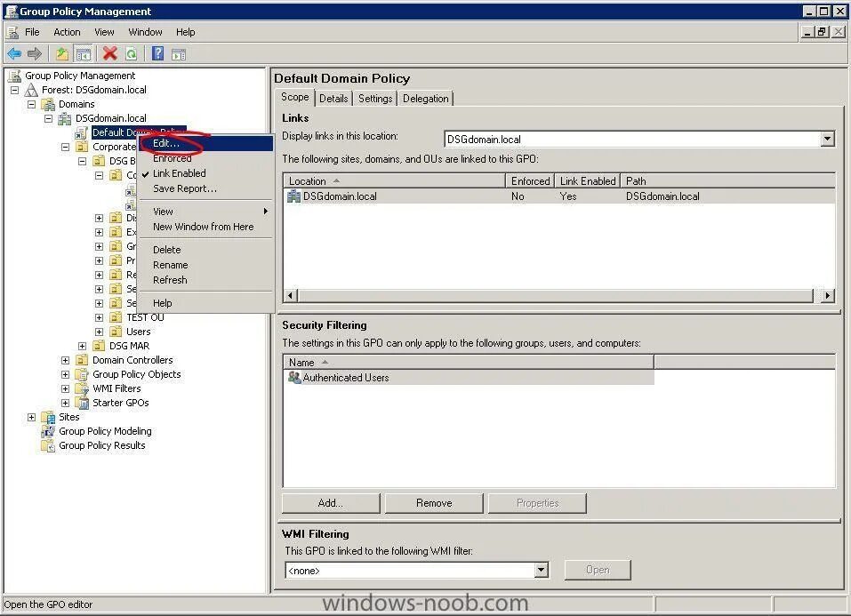The image size is (851, 616).
Task: Switch to the Details tab
Action: (333, 99)
